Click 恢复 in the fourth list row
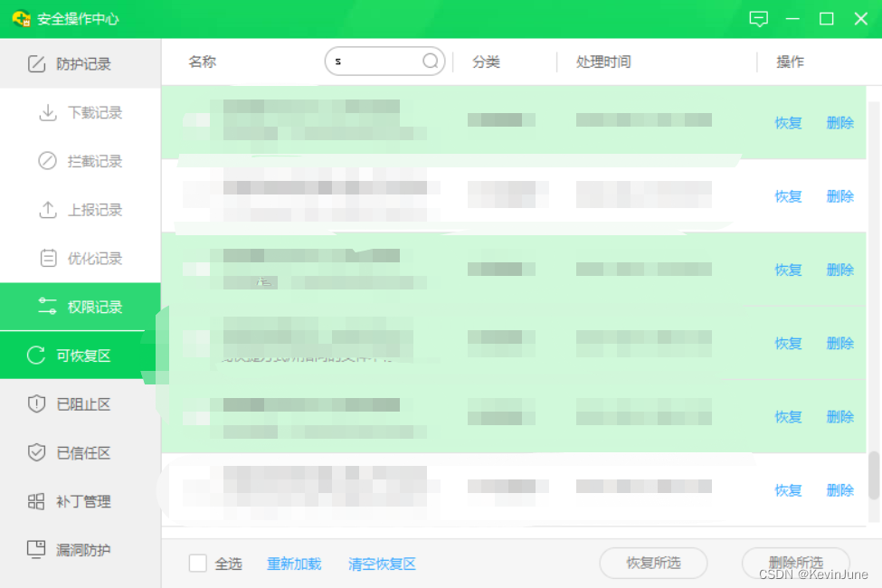 788,343
